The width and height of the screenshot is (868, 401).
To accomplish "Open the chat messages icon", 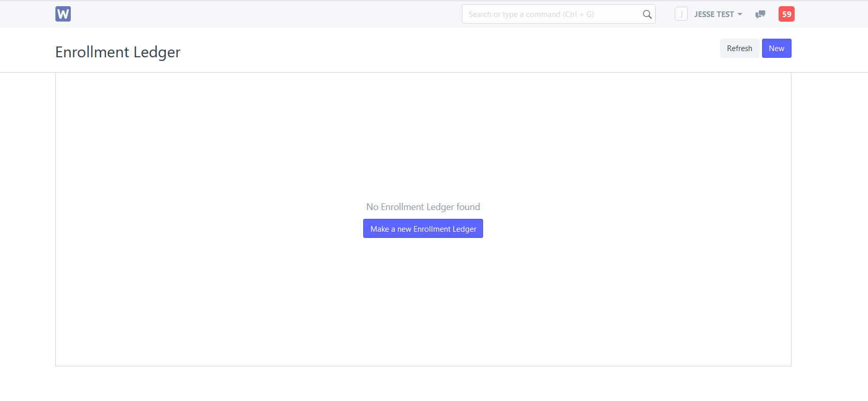I will coord(760,14).
